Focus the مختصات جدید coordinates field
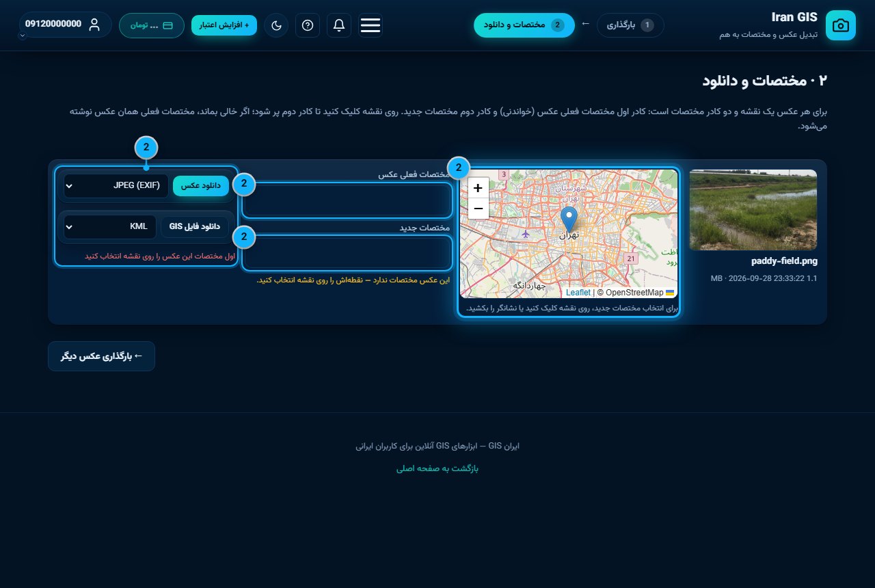Screen dimensions: 875x588 click(x=347, y=253)
